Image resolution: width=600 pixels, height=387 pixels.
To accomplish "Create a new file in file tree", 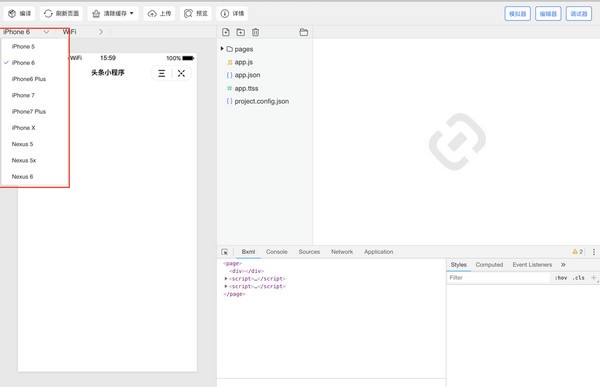I will [226, 32].
